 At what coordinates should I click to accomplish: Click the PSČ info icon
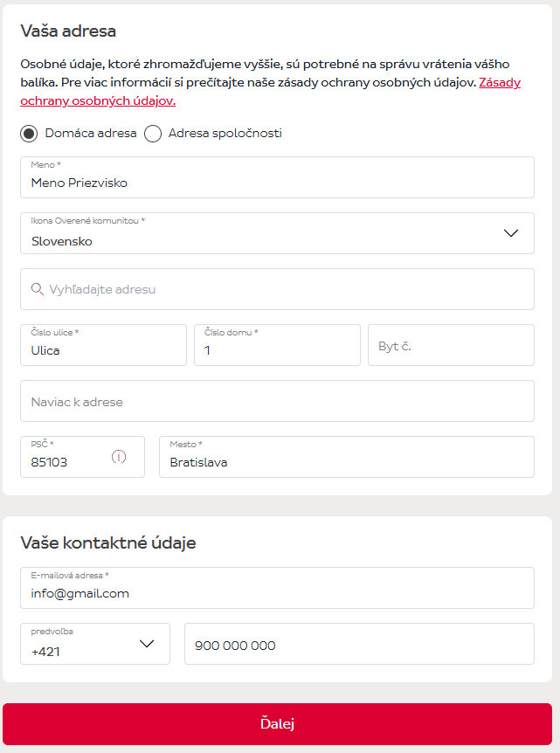[x=120, y=457]
